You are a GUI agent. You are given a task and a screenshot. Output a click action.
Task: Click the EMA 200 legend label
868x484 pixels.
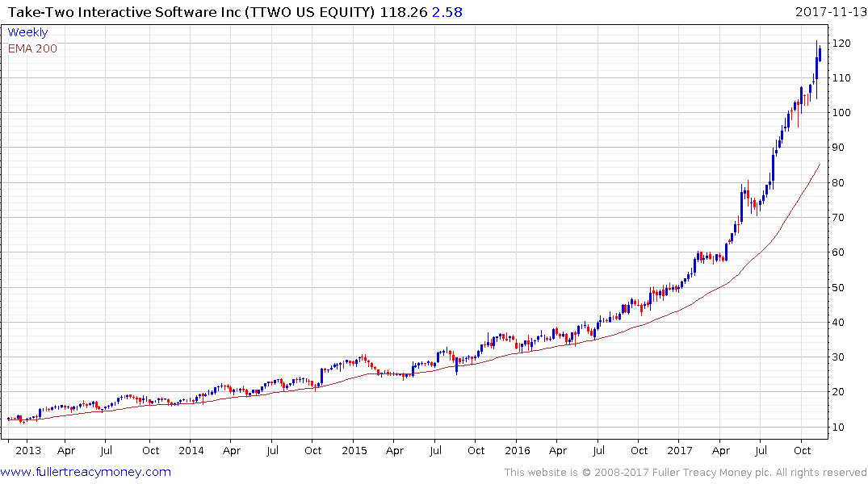point(32,48)
